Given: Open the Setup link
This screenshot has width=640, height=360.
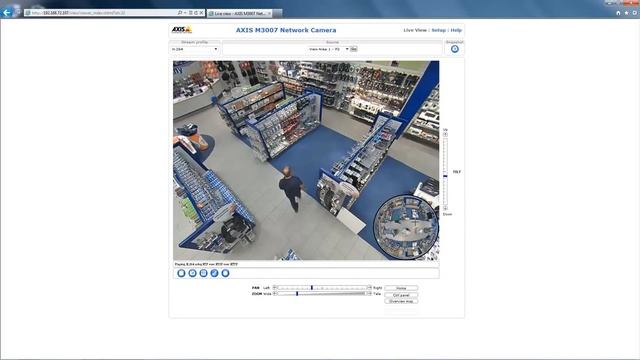Looking at the screenshot, I should tap(438, 30).
